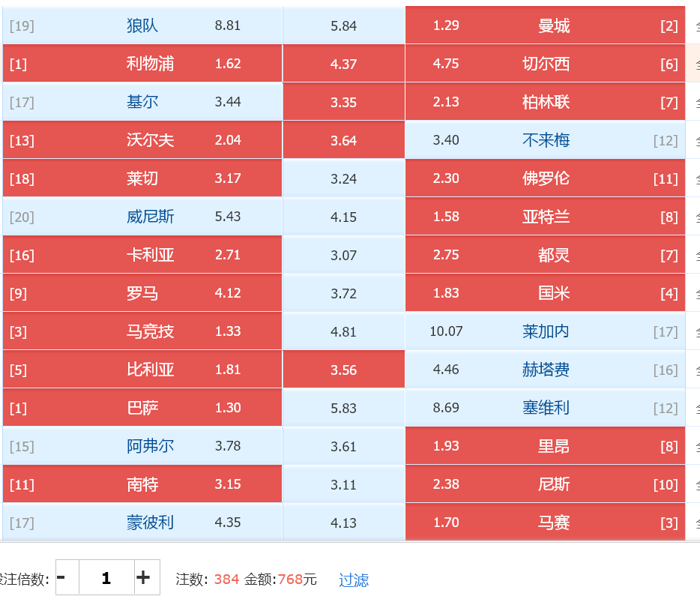
Task: Toggle 巴萨 home win at 1.30
Action: [142, 408]
